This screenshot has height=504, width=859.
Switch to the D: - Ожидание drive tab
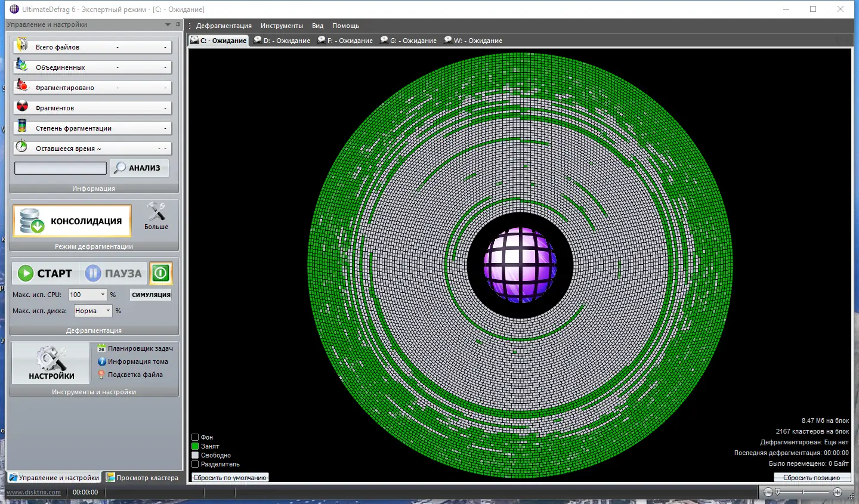pyautogui.click(x=282, y=41)
